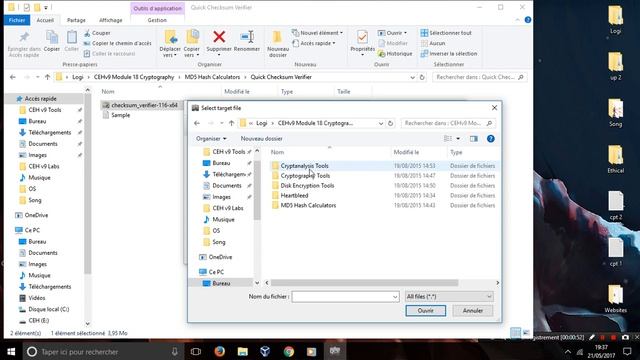The height and width of the screenshot is (360, 640).
Task: Click the Déplacer vers icon
Action: (170, 37)
